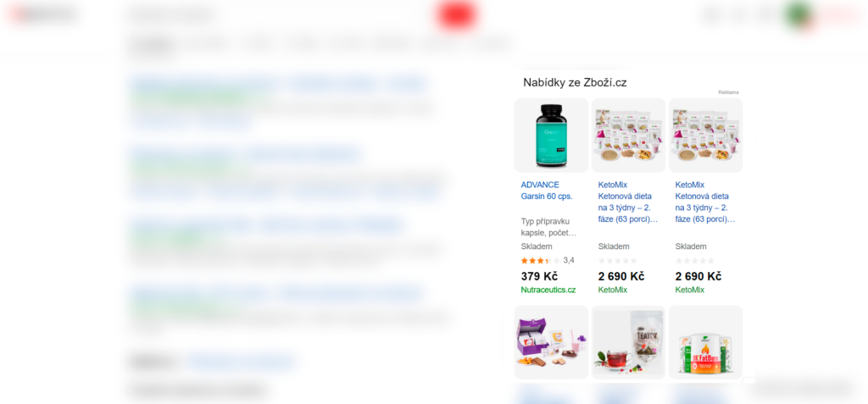Click the small Reklama label
Image resolution: width=868 pixels, height=404 pixels.
(728, 92)
